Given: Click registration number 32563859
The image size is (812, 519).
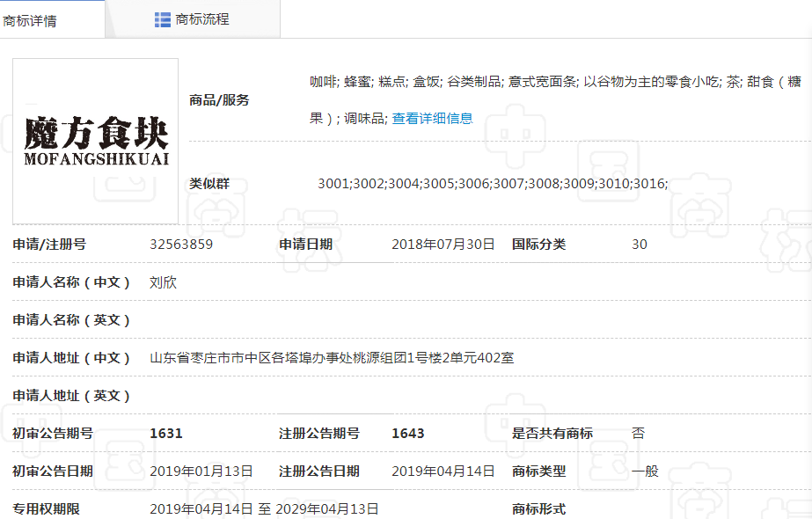Looking at the screenshot, I should 181,245.
